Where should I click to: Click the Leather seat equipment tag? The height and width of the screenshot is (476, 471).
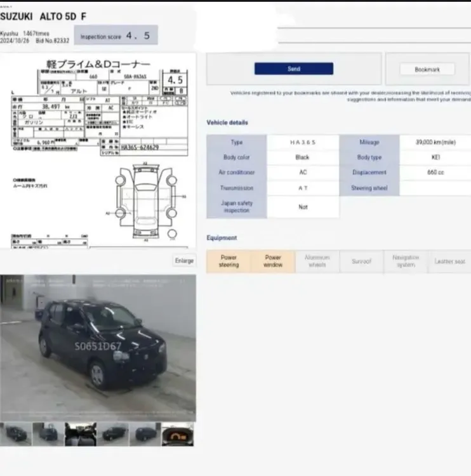[x=449, y=261]
